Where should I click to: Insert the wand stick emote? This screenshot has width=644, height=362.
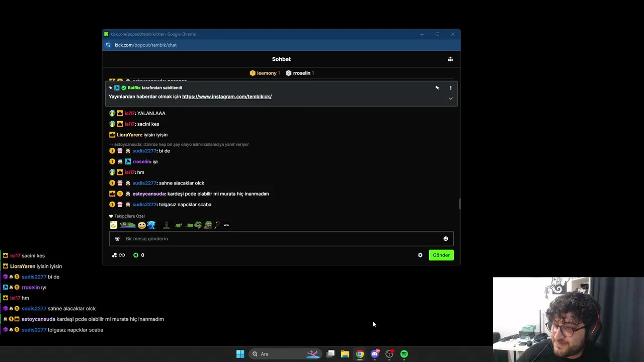pos(217,225)
